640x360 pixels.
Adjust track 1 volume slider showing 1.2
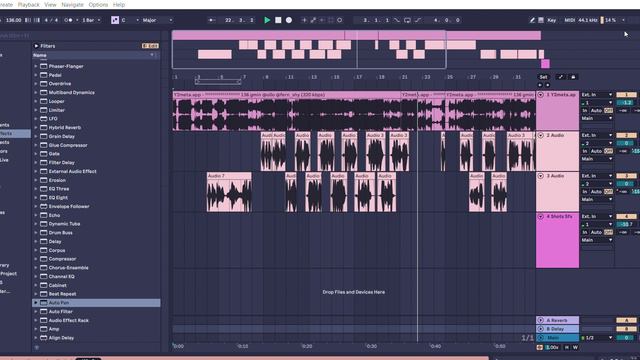click(x=626, y=103)
